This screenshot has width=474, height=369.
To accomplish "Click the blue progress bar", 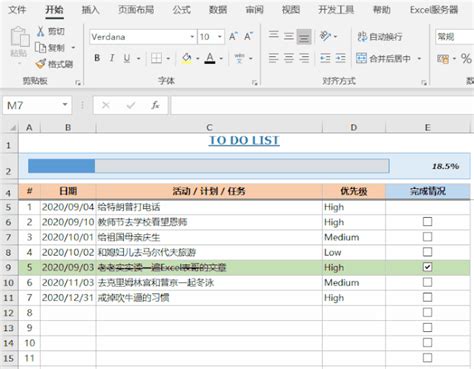I will 62,166.
